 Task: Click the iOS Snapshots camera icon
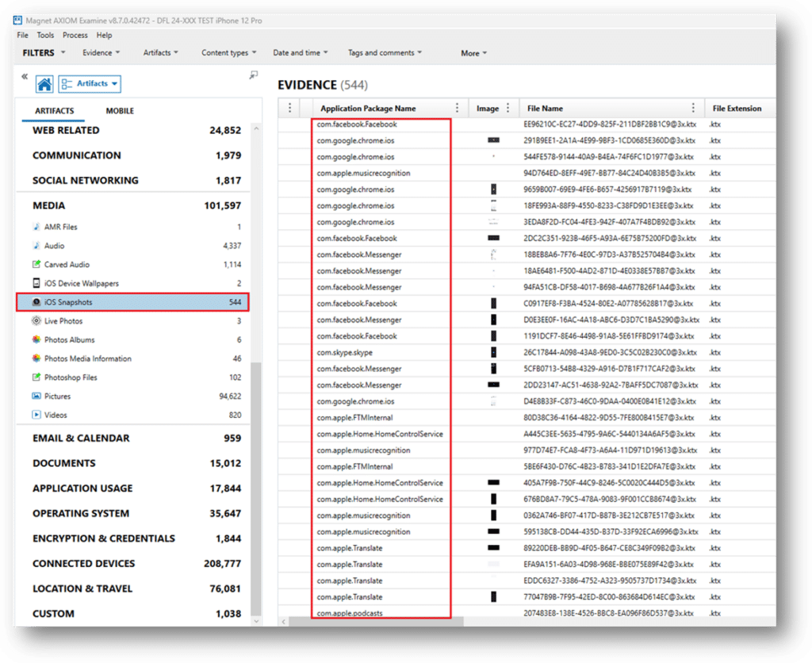[36, 302]
